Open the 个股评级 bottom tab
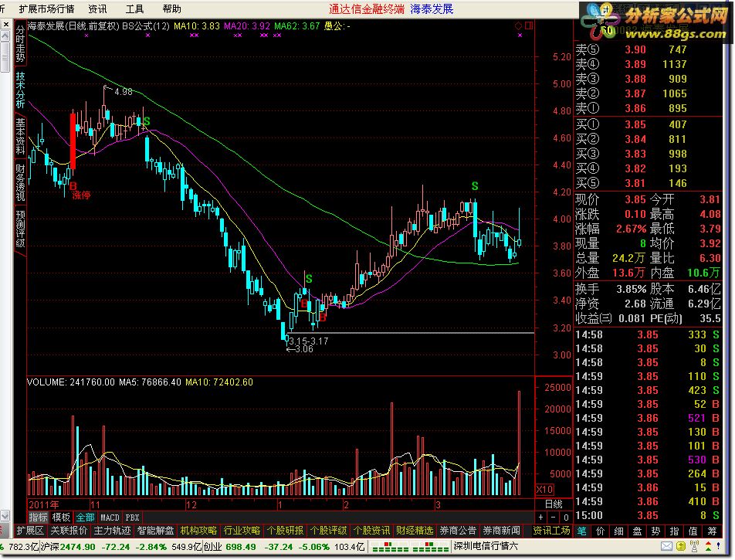The image size is (735, 560). (x=329, y=531)
